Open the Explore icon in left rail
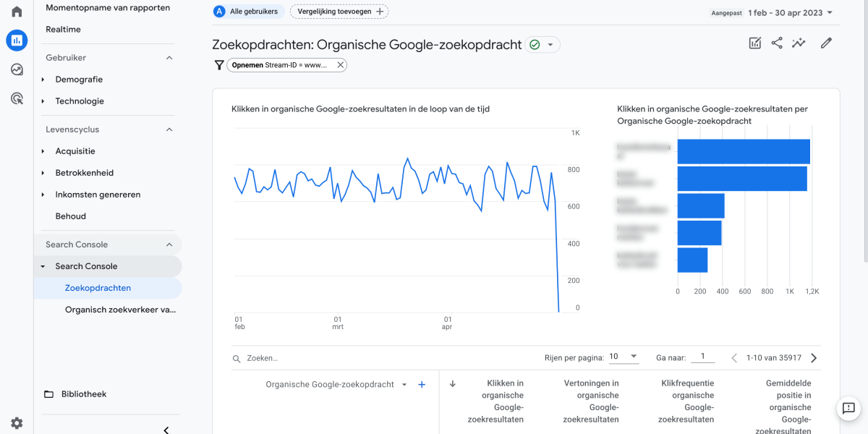Viewport: 868px width, 434px height. click(x=17, y=69)
